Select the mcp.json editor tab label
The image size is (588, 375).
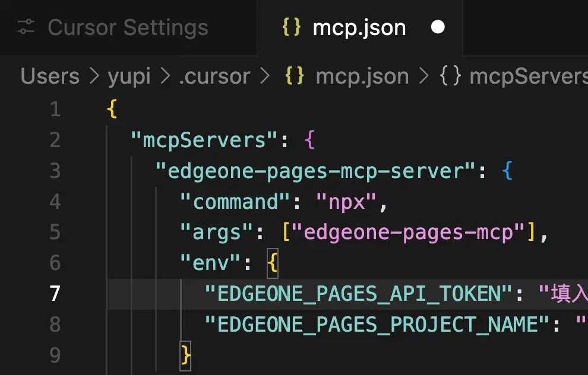359,28
